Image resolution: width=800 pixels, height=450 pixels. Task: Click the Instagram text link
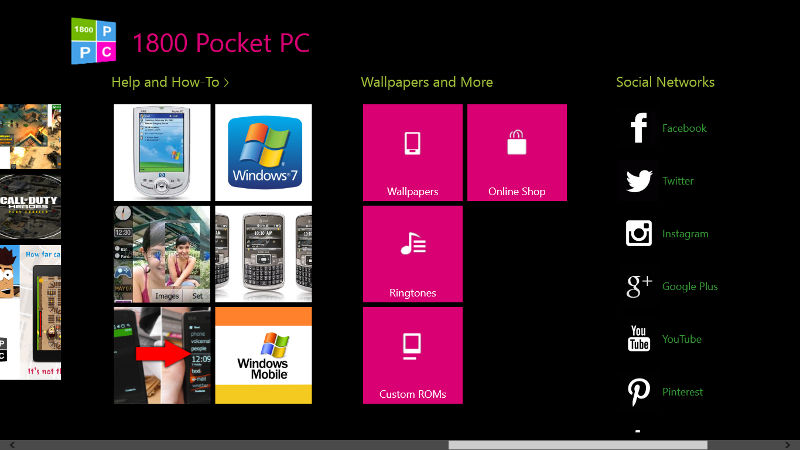click(685, 234)
